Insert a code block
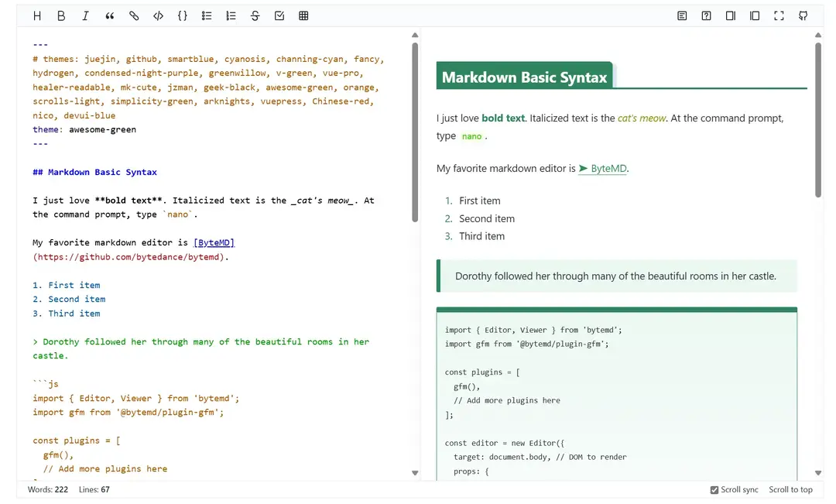Screen dimensions: 836x504 (x=183, y=15)
